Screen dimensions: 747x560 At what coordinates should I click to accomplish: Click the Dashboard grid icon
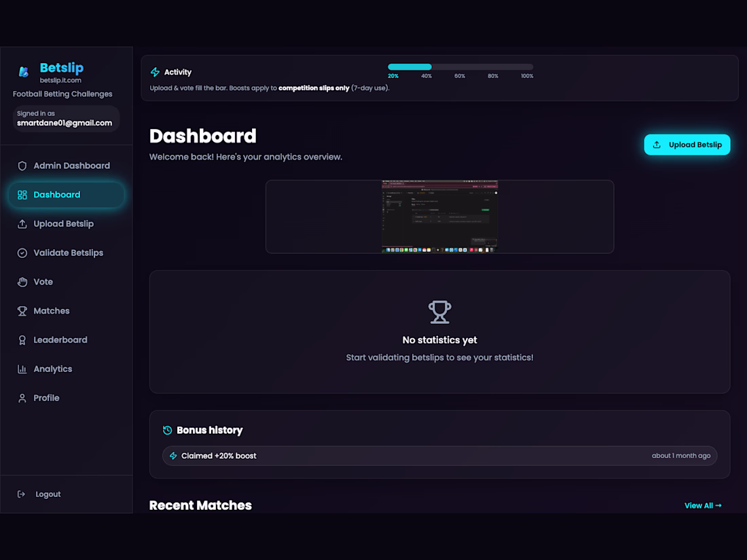(22, 195)
